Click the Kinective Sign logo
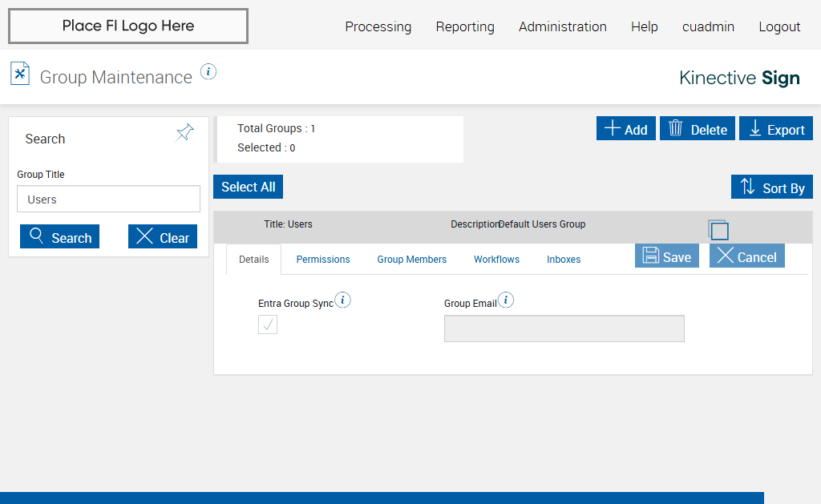821x504 pixels. 739,78
